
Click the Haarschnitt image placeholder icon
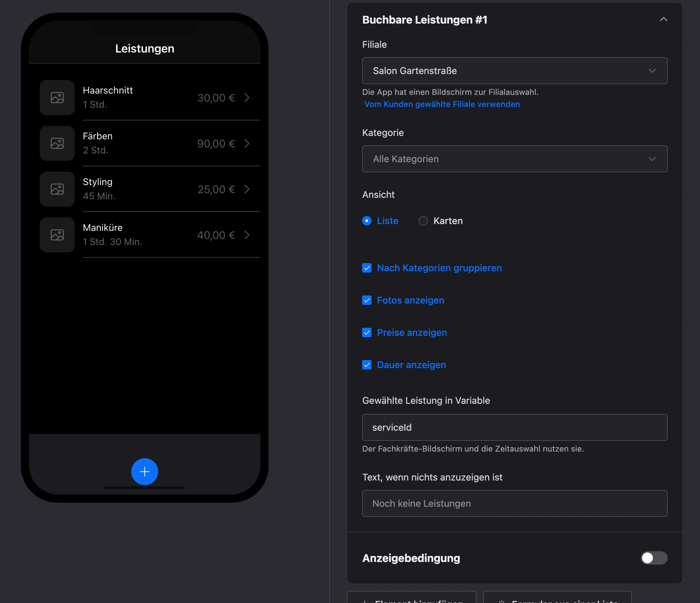[x=57, y=98]
